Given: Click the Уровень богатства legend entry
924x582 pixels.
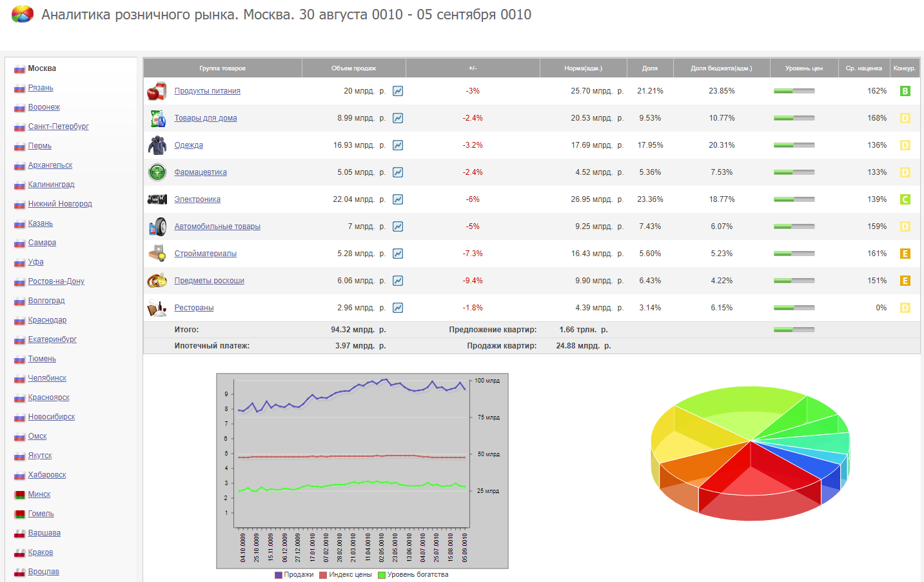Looking at the screenshot, I should click(x=417, y=575).
